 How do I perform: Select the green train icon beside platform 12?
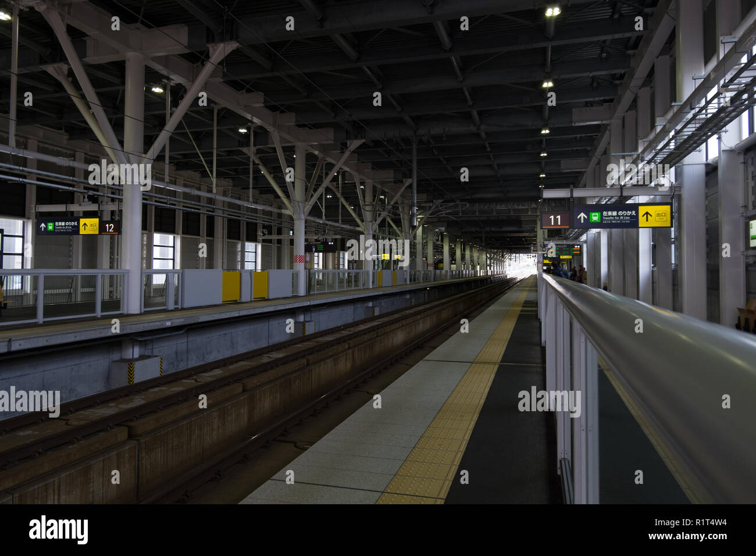click(51, 226)
